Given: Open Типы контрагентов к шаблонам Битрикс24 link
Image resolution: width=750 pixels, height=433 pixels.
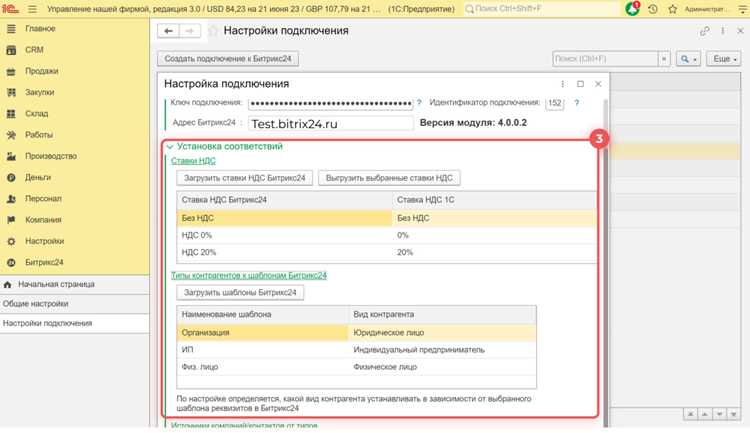Looking at the screenshot, I should click(x=249, y=276).
